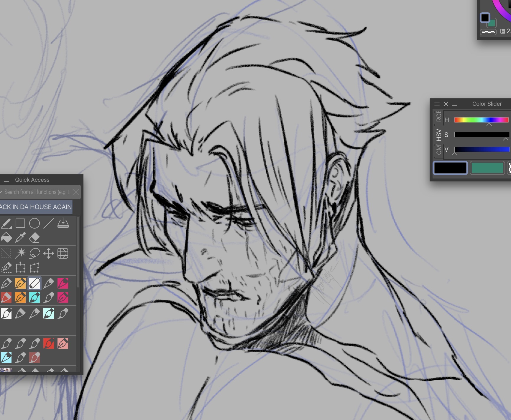Minimize the Quick Access panel
Image resolution: width=511 pixels, height=420 pixels.
(6, 180)
